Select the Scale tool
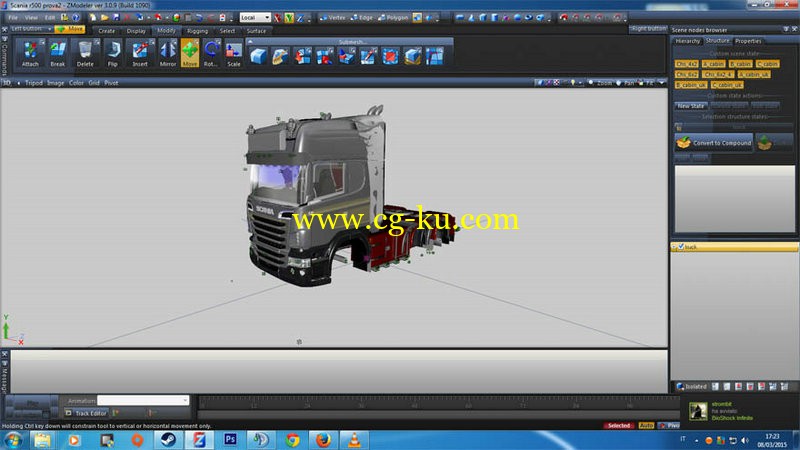This screenshot has height=450, width=800. 234,54
